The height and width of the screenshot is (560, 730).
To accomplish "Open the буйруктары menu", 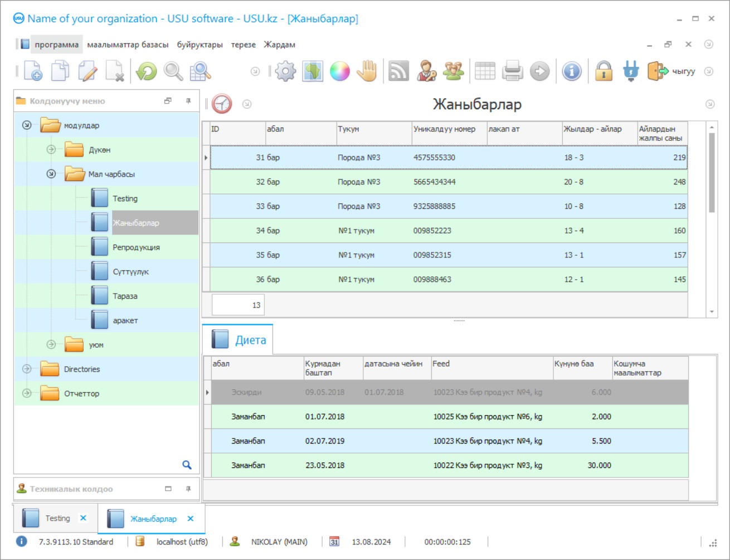I will (199, 45).
